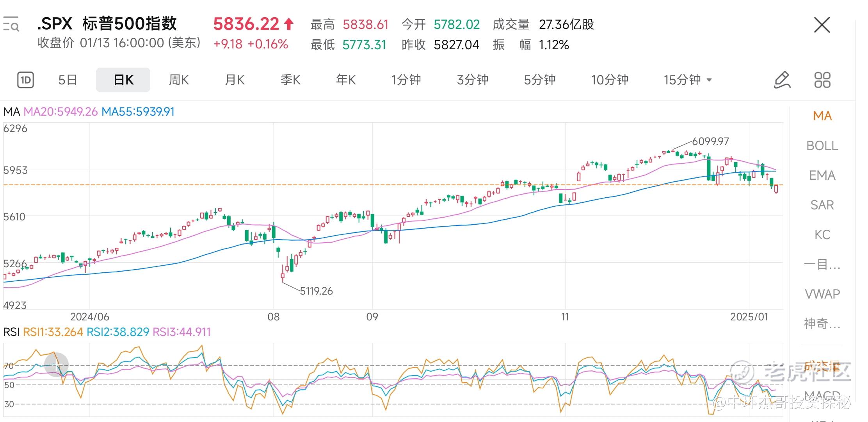
Task: Open the stock search list icon
Action: coord(11,24)
